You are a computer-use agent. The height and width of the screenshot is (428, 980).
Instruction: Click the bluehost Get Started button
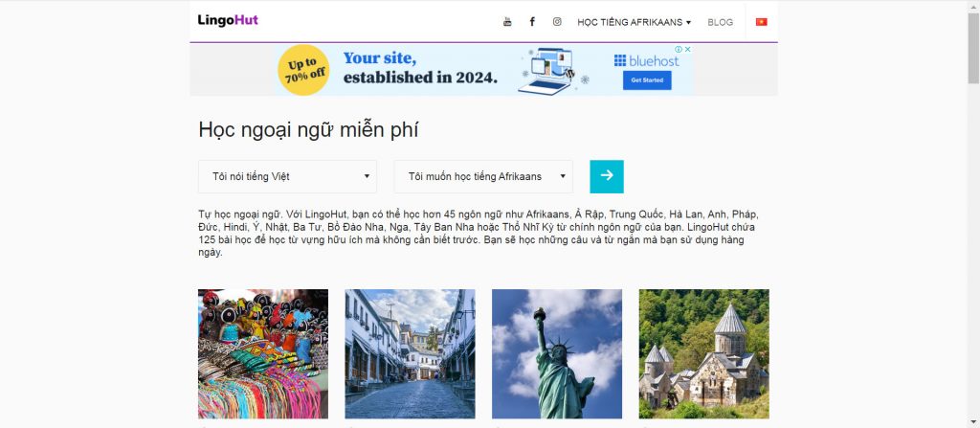(647, 80)
